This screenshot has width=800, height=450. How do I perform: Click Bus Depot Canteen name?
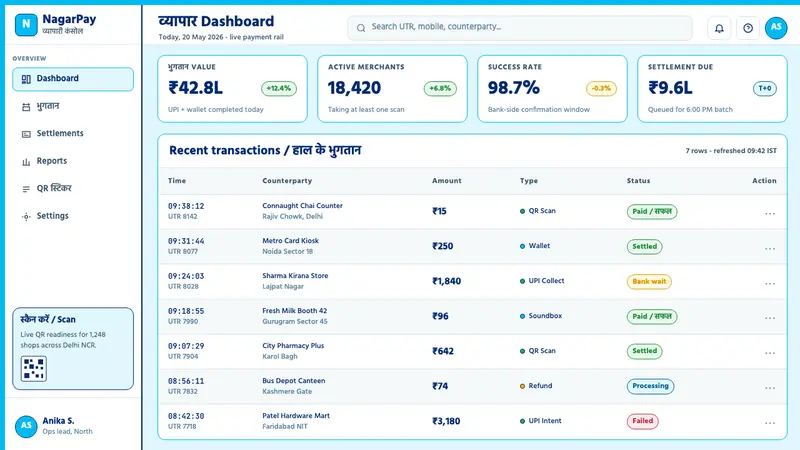293,381
